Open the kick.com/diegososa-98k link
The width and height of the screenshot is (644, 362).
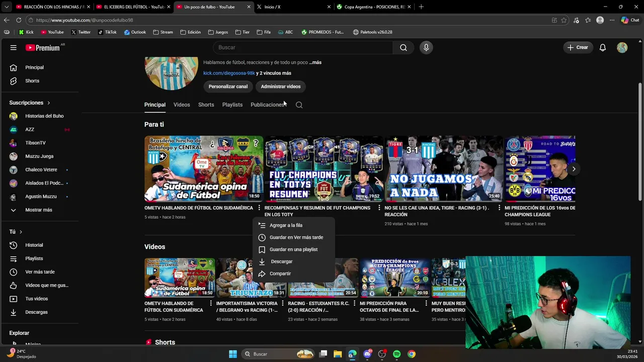(x=229, y=73)
